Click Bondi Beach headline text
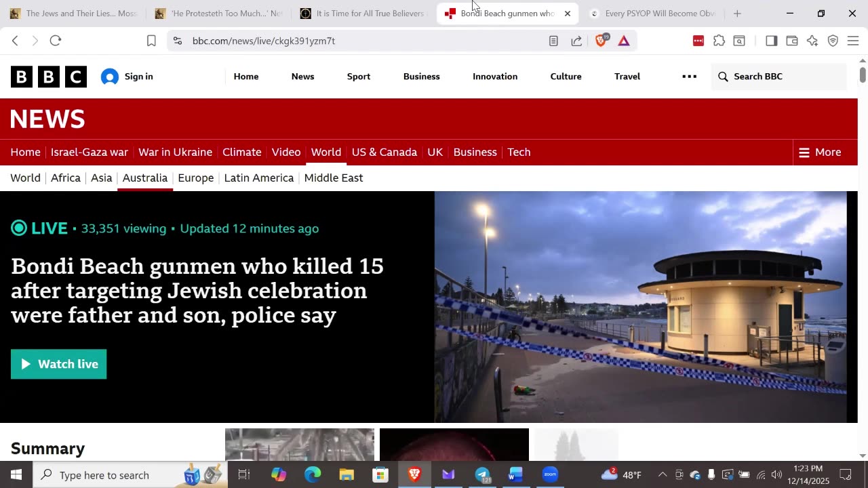The width and height of the screenshot is (868, 488). click(197, 291)
